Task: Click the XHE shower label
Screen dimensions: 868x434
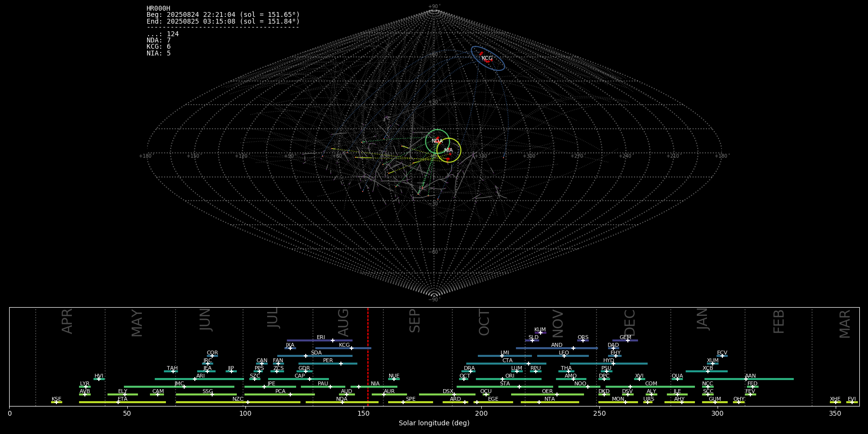Action: click(835, 399)
